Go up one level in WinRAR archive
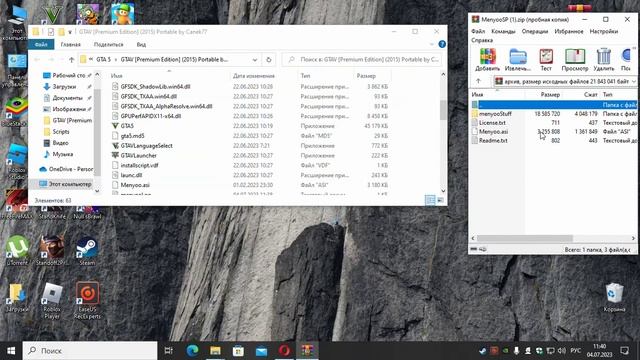This screenshot has height=360, width=640. coord(478,81)
